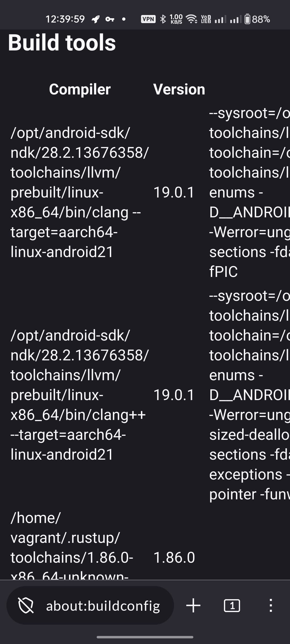Click the Build tools heading

point(62,43)
